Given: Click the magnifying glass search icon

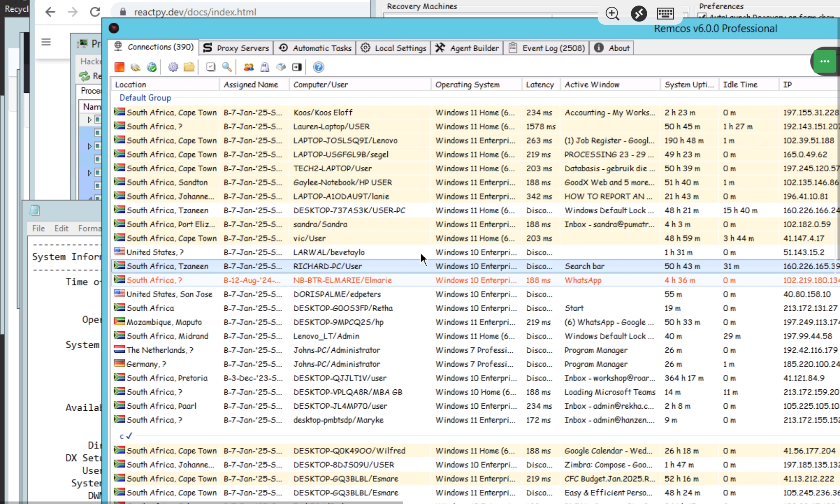Looking at the screenshot, I should (227, 67).
